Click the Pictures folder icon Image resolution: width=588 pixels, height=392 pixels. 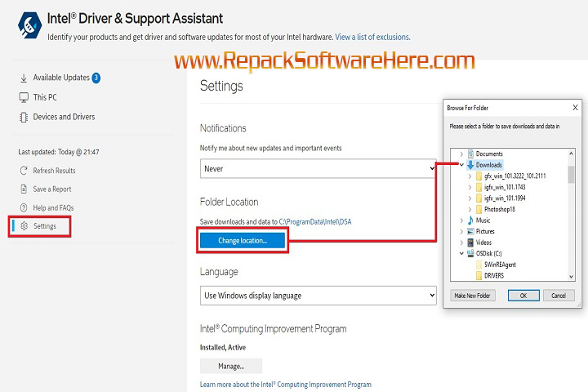pyautogui.click(x=470, y=231)
